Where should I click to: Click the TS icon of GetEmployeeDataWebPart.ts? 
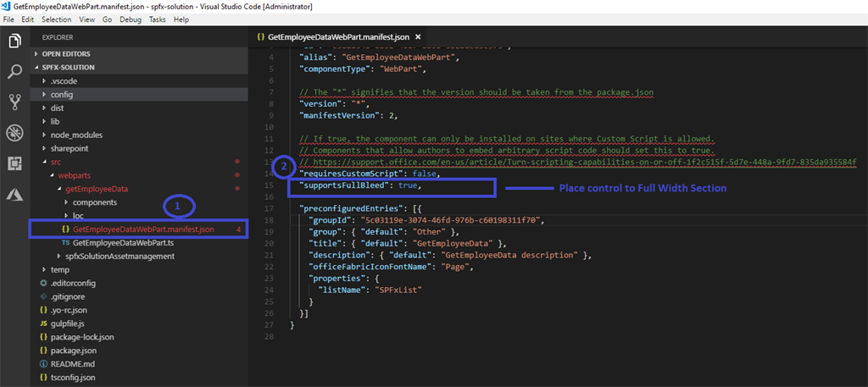(x=66, y=243)
